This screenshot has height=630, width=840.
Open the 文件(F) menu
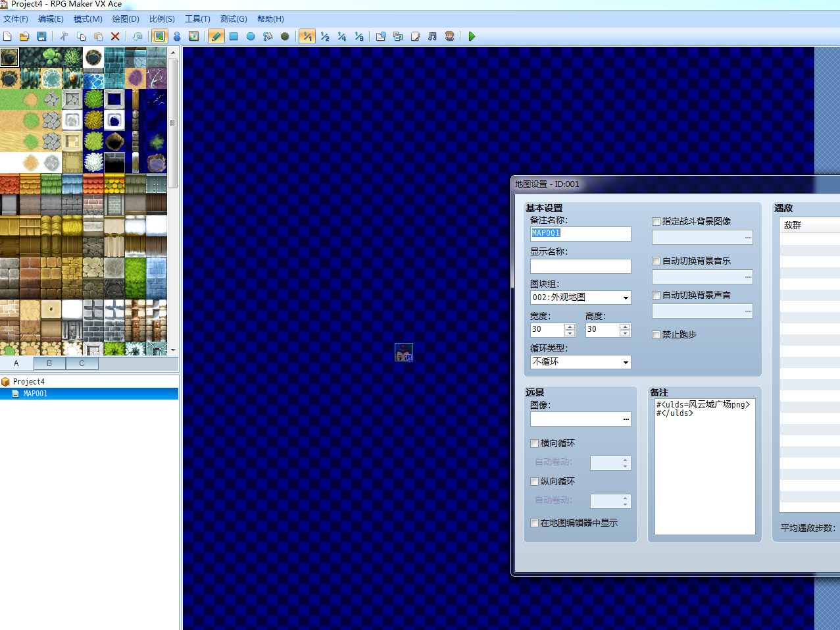click(16, 19)
